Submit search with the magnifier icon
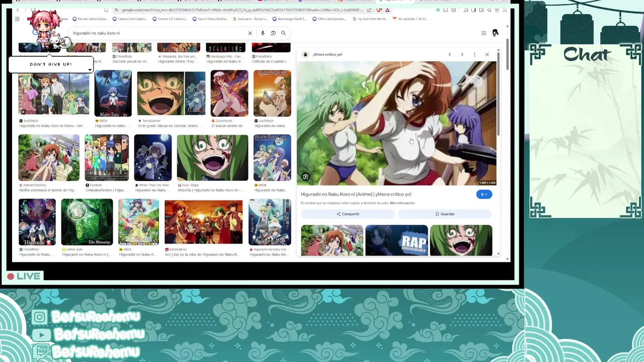Viewport: 644px width, 362px height. 283,33
